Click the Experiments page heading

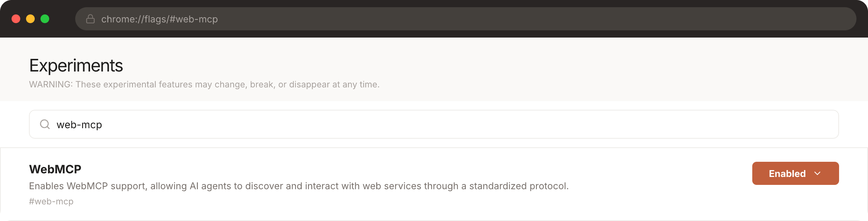pyautogui.click(x=76, y=66)
